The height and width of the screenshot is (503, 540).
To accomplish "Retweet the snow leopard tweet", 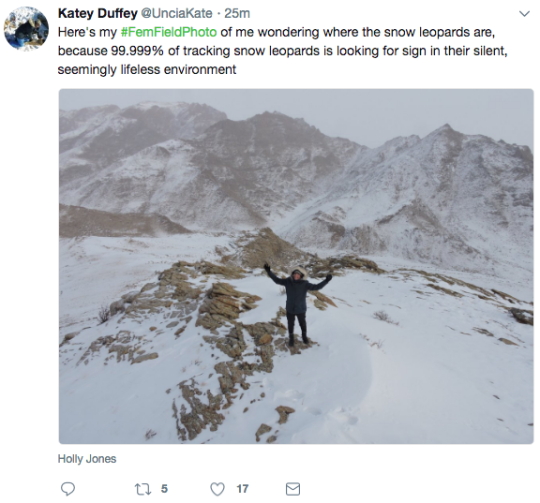I will tap(143, 489).
